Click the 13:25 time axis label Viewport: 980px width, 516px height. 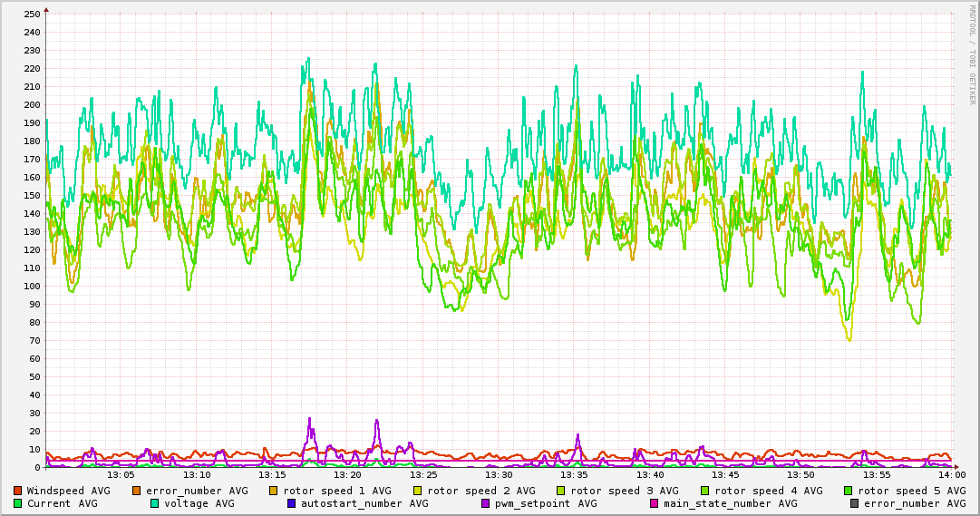[x=423, y=475]
